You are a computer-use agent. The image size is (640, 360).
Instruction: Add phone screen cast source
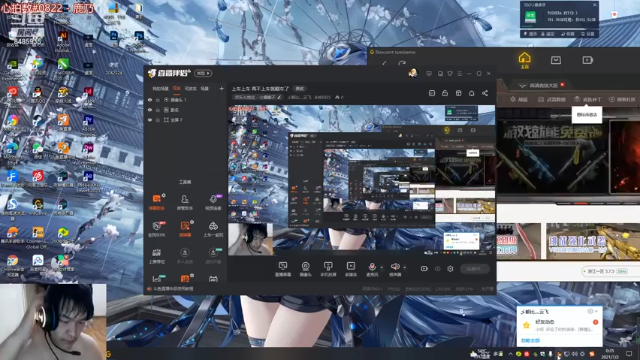[x=328, y=269]
